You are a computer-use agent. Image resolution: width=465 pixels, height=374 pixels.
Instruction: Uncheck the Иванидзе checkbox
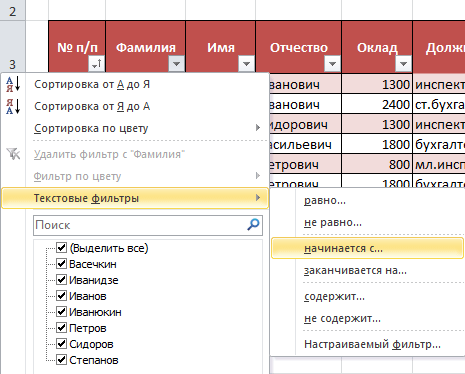pyautogui.click(x=61, y=279)
